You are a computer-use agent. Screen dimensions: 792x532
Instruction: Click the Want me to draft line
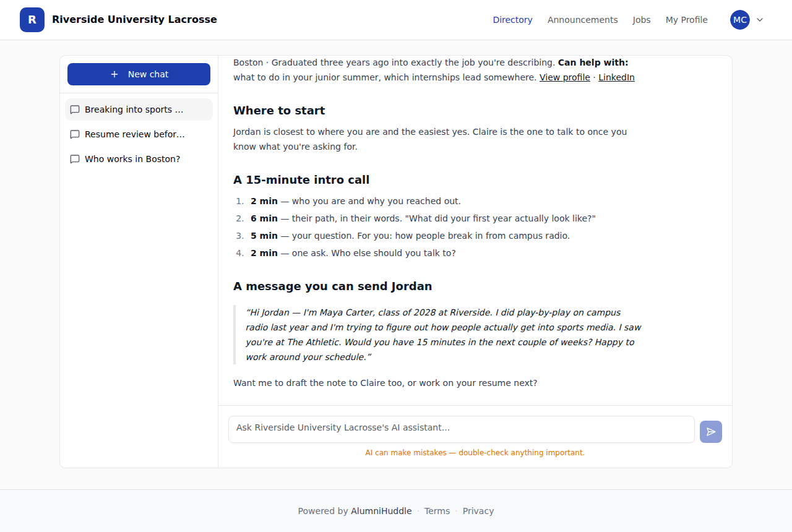(x=385, y=383)
